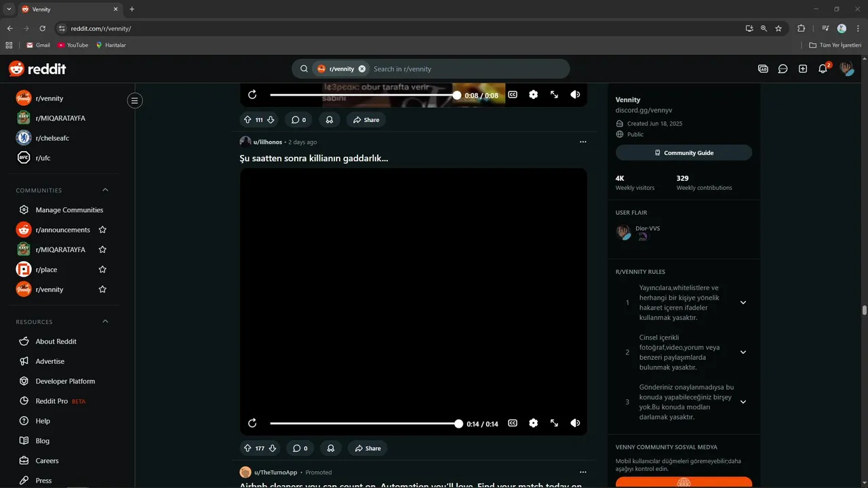Open r/MIQARATAYFA in recent list
The image size is (868, 488).
(x=60, y=118)
